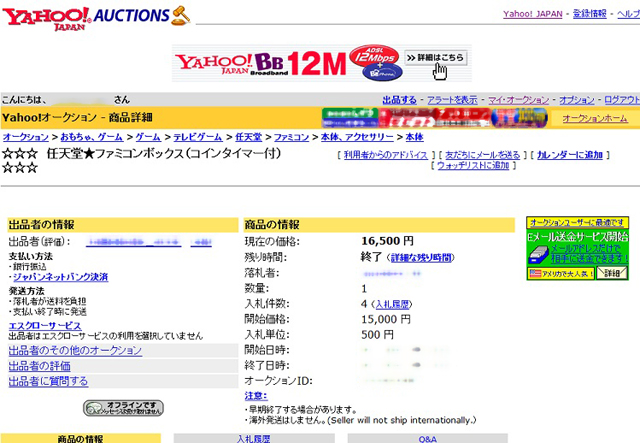Open the Yahoo! BB 12M banner ad
Viewport: 640px width, 443px height.
[x=322, y=63]
